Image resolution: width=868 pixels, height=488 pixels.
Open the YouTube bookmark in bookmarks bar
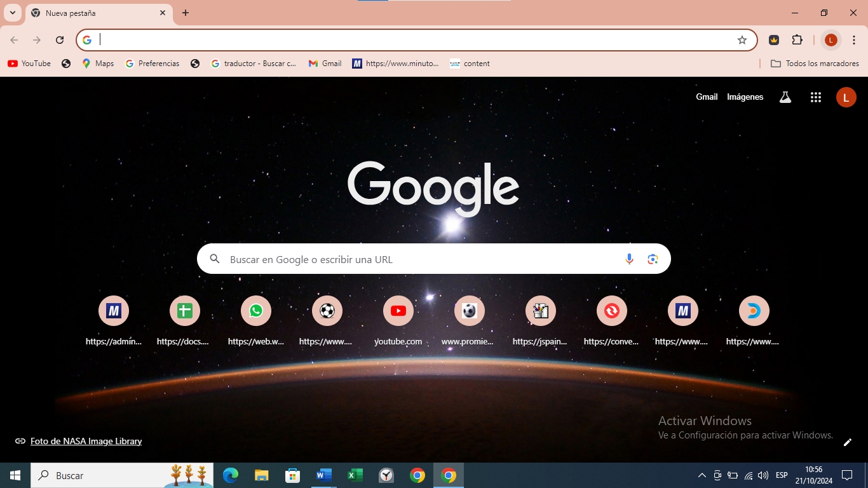[29, 64]
